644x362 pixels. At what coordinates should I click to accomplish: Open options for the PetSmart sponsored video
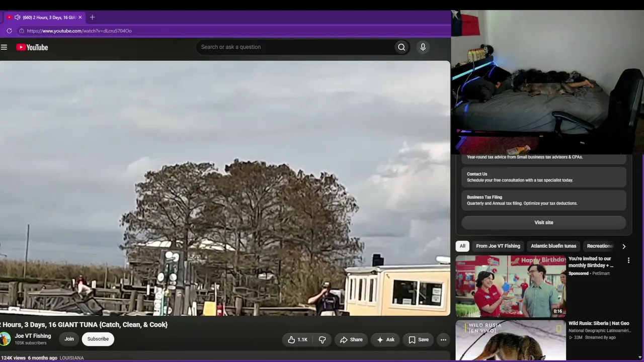(x=628, y=260)
